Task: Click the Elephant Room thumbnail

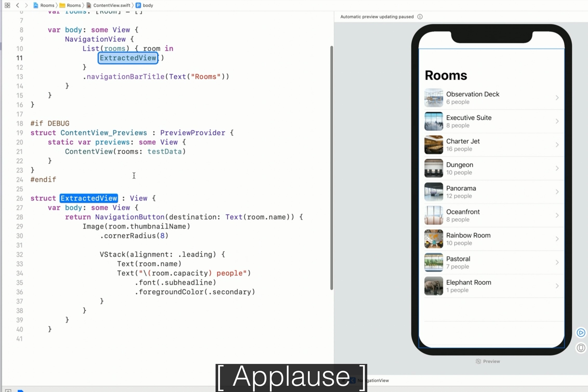Action: [x=433, y=286]
